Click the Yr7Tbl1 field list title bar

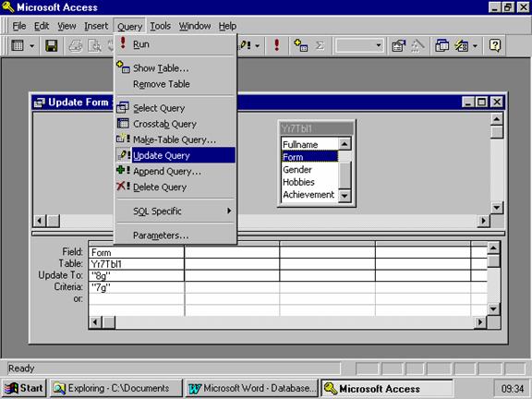tap(317, 128)
